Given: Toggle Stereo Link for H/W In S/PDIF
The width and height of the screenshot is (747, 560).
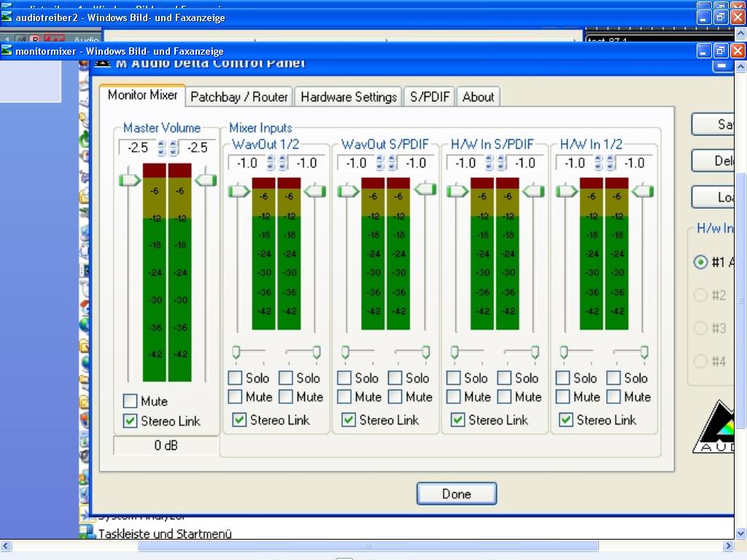Looking at the screenshot, I should (x=458, y=420).
